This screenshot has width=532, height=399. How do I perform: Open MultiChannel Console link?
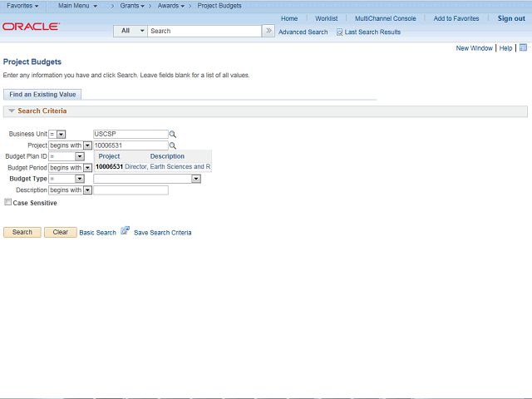(x=386, y=18)
